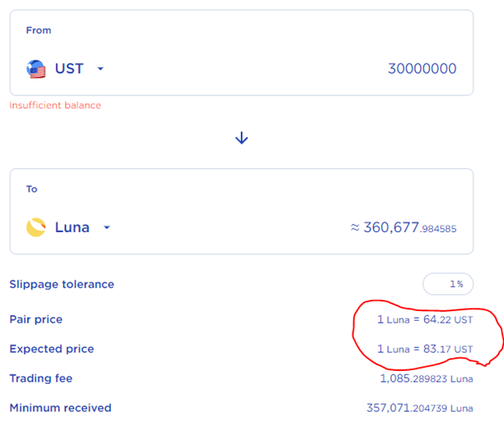Viewport: 504px width, 422px height.
Task: Click the 357,071.204739 Luna minimum value
Action: coord(420,408)
